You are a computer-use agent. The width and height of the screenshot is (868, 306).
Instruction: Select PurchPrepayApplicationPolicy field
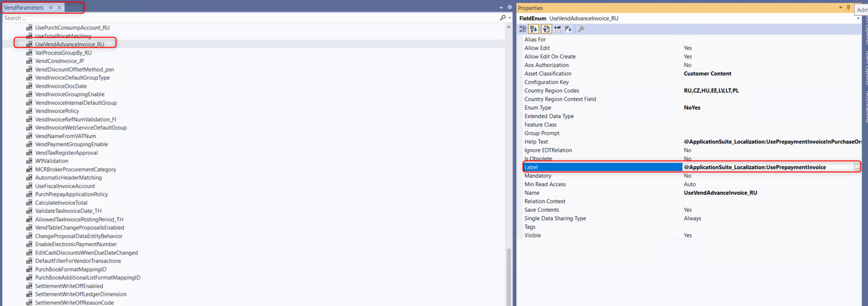pyautogui.click(x=71, y=194)
